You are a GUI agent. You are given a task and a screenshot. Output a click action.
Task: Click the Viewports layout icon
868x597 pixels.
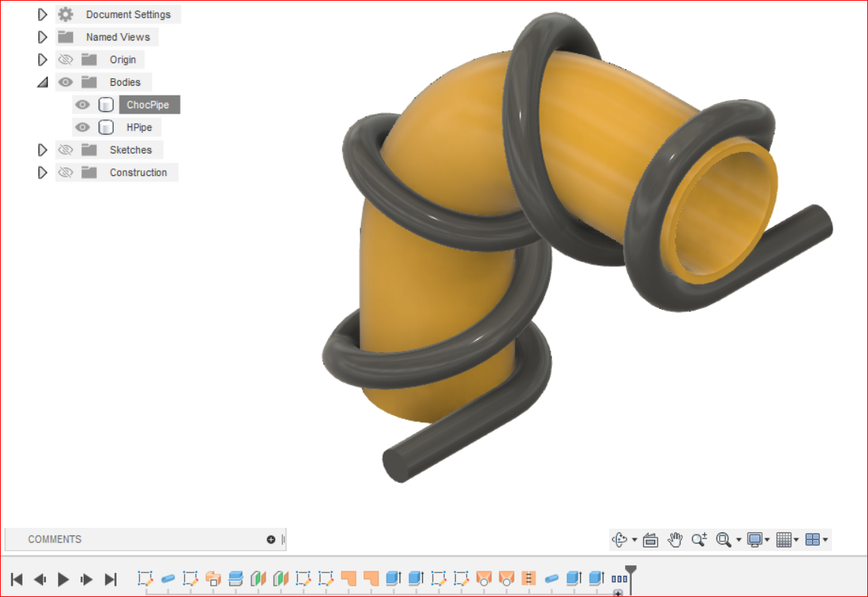tap(812, 539)
